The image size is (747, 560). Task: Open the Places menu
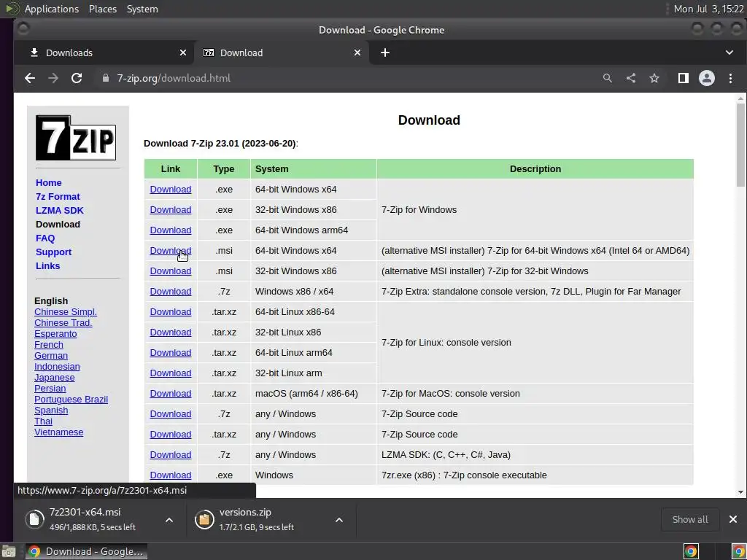click(102, 9)
